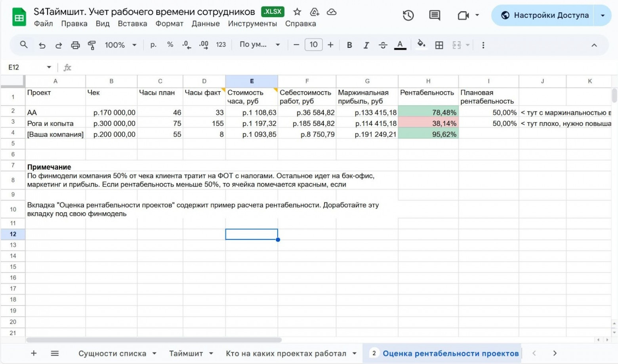This screenshot has height=364, width=618.
Task: Select the Paint format tool
Action: point(92,45)
